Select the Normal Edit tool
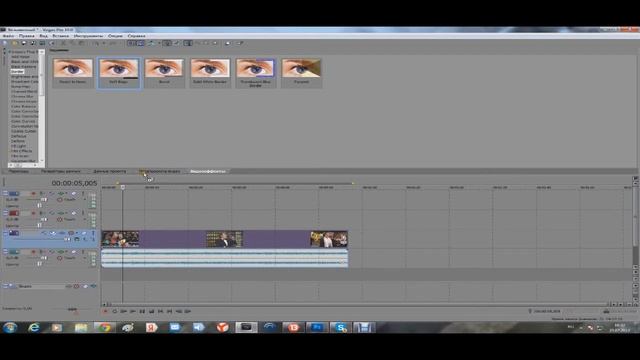This screenshot has height=360, width=640. (x=187, y=43)
